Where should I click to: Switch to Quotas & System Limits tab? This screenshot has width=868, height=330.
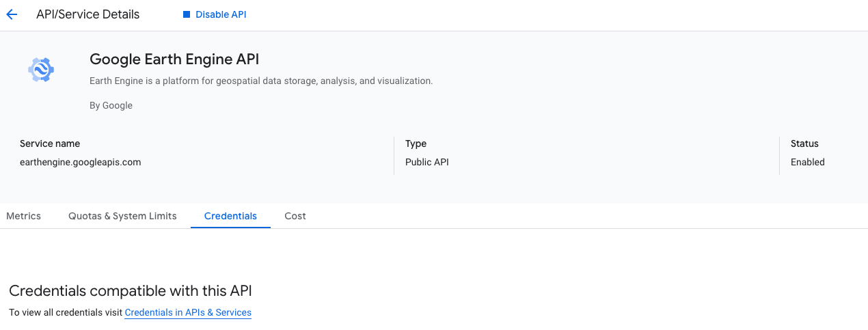(x=122, y=216)
